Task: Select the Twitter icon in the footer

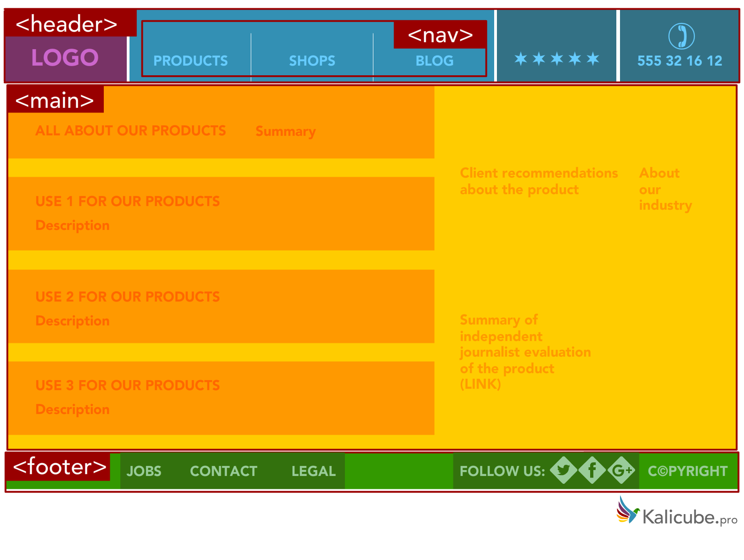Action: 564,471
